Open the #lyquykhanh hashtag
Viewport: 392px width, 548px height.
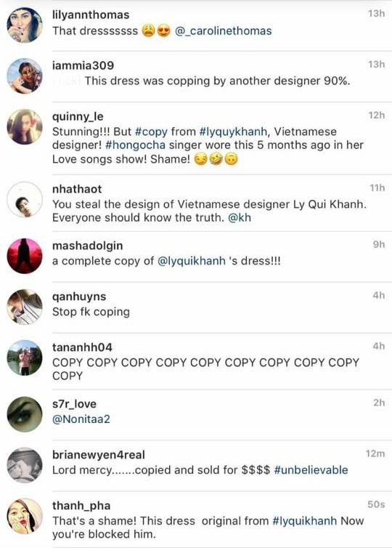[x=233, y=132]
